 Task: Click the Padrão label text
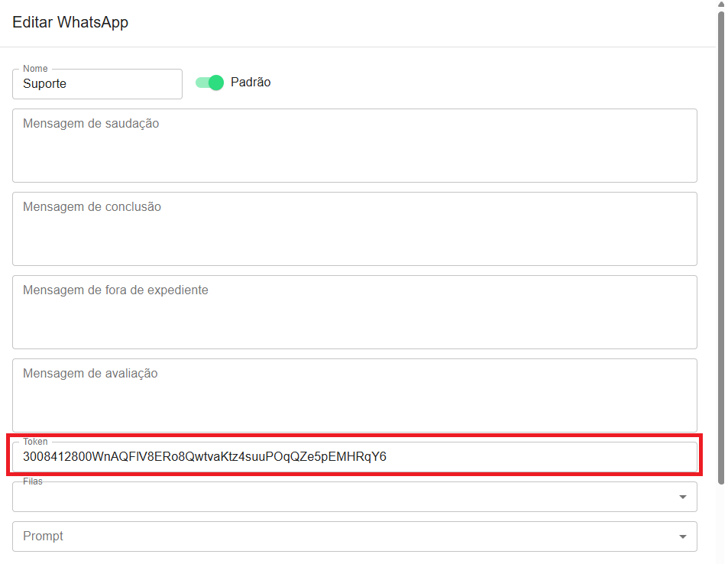tap(251, 83)
